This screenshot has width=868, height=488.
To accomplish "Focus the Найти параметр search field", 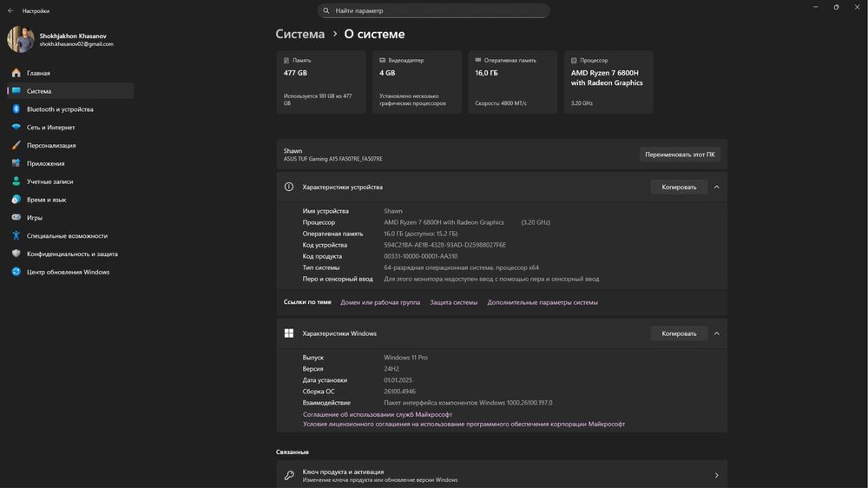I will (x=433, y=10).
